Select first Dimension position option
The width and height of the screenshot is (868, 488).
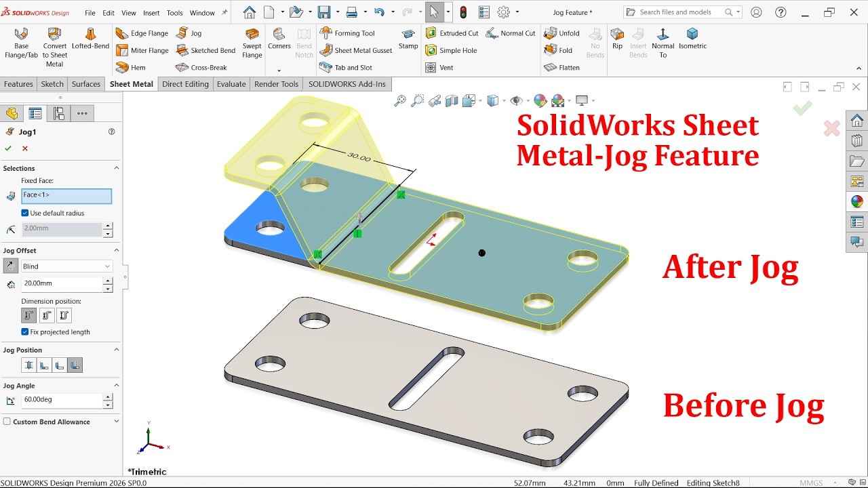28,315
